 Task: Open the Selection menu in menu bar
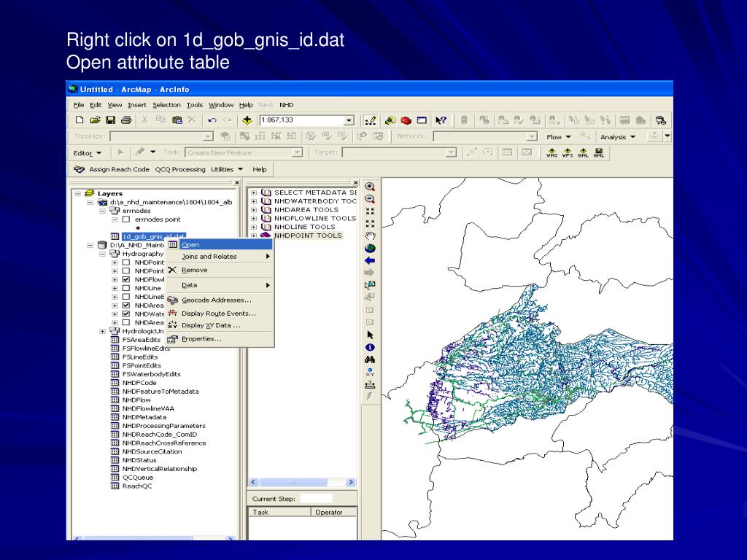point(166,105)
